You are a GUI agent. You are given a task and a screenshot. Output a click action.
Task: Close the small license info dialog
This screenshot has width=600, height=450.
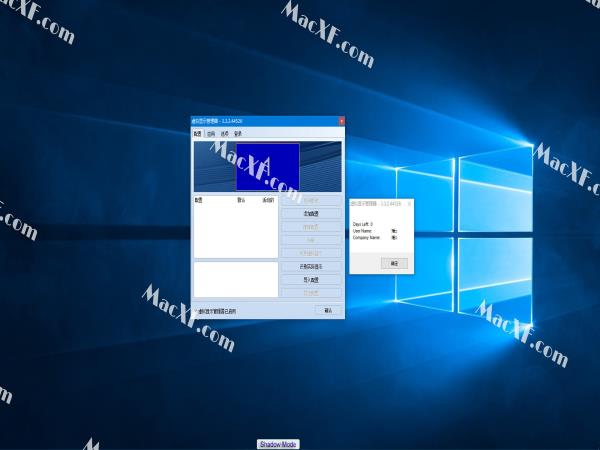click(409, 204)
